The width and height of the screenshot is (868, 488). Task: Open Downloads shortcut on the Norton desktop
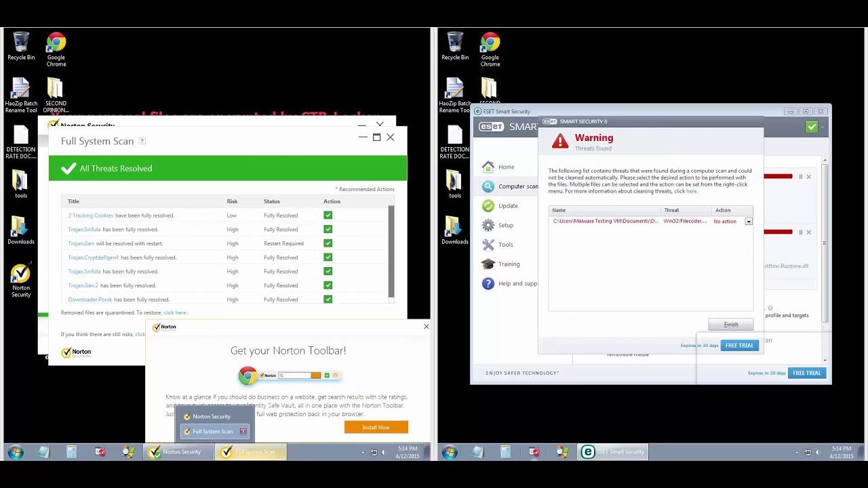point(21,230)
